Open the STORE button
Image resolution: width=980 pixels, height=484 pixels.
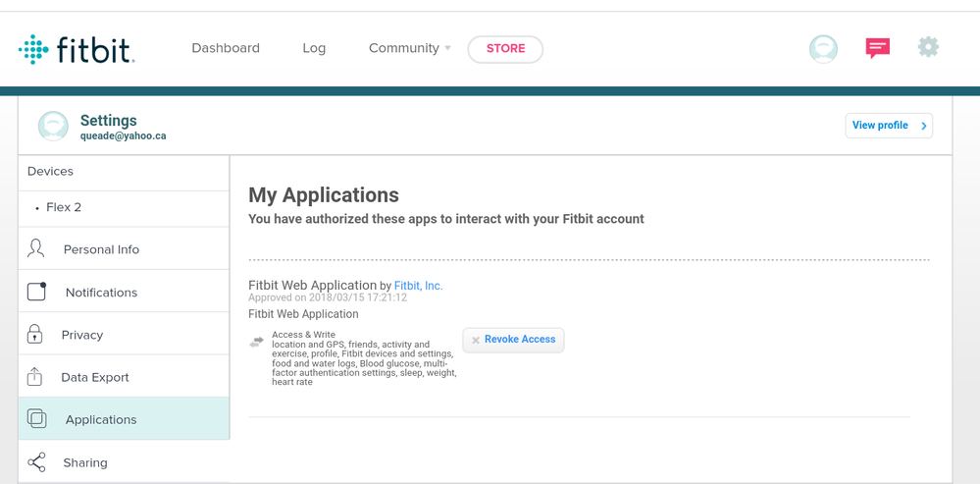point(505,49)
